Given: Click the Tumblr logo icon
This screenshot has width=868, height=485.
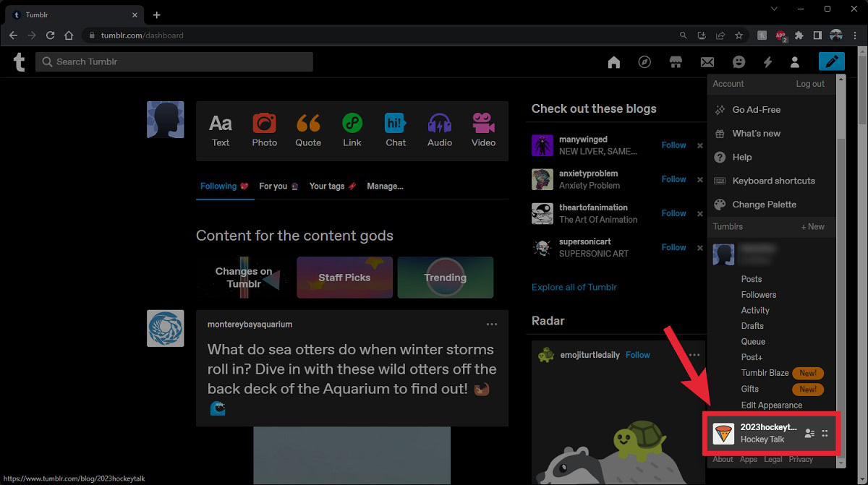Looking at the screenshot, I should coord(20,62).
